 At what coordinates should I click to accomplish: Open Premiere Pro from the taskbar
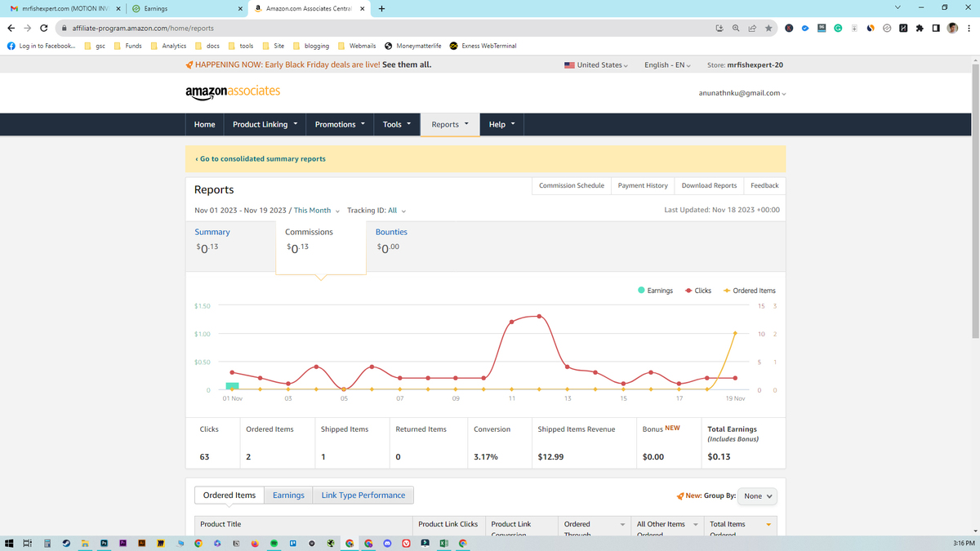[x=122, y=543]
